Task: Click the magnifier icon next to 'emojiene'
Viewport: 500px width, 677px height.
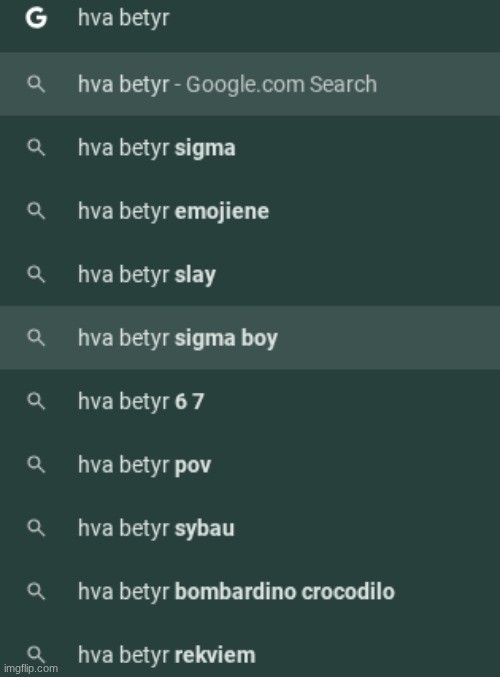Action: tap(36, 211)
